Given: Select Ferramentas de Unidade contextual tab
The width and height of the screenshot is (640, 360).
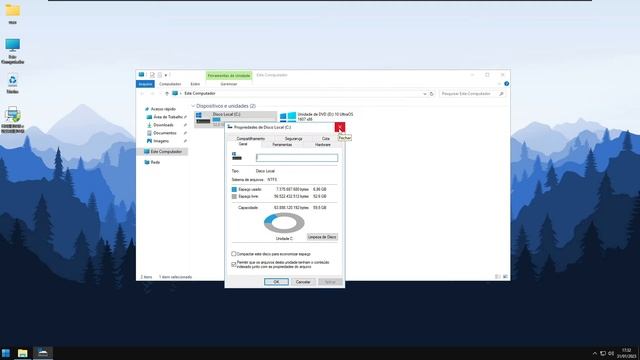Looking at the screenshot, I should tap(229, 76).
